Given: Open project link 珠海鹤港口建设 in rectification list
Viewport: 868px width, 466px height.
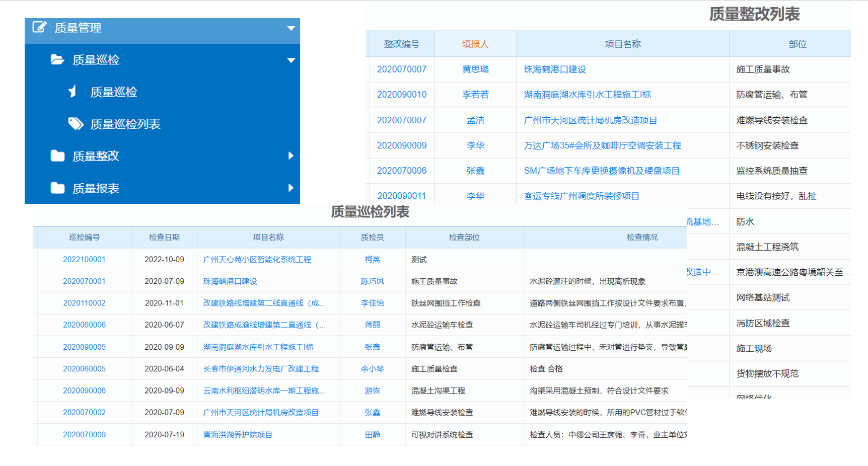Looking at the screenshot, I should click(x=555, y=69).
